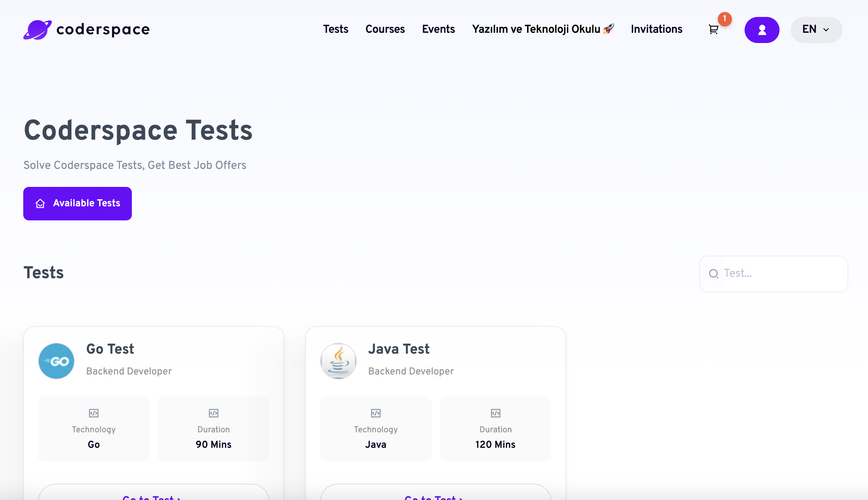Click Backend Developer under Java Test
The height and width of the screenshot is (500, 868).
tap(411, 371)
